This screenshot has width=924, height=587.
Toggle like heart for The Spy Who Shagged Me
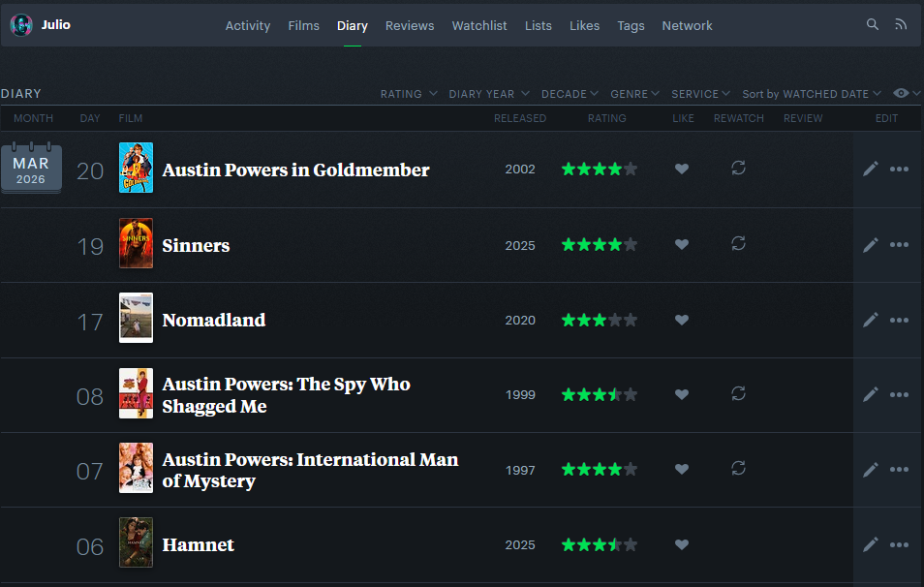[x=682, y=394]
